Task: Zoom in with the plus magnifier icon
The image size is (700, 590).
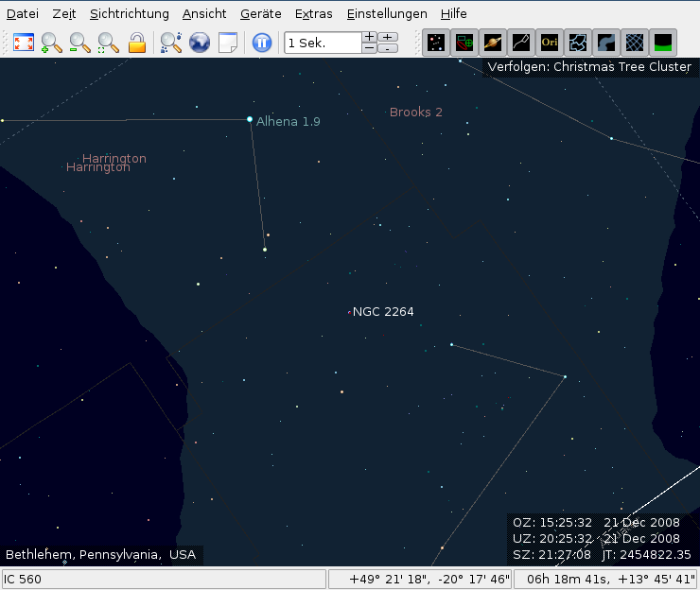Action: 52,43
